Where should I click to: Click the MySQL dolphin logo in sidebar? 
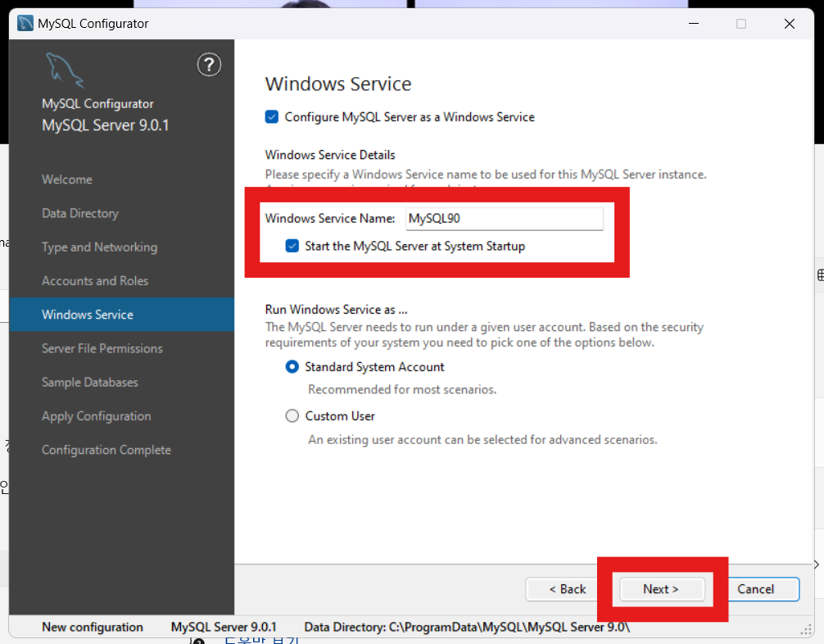point(65,70)
